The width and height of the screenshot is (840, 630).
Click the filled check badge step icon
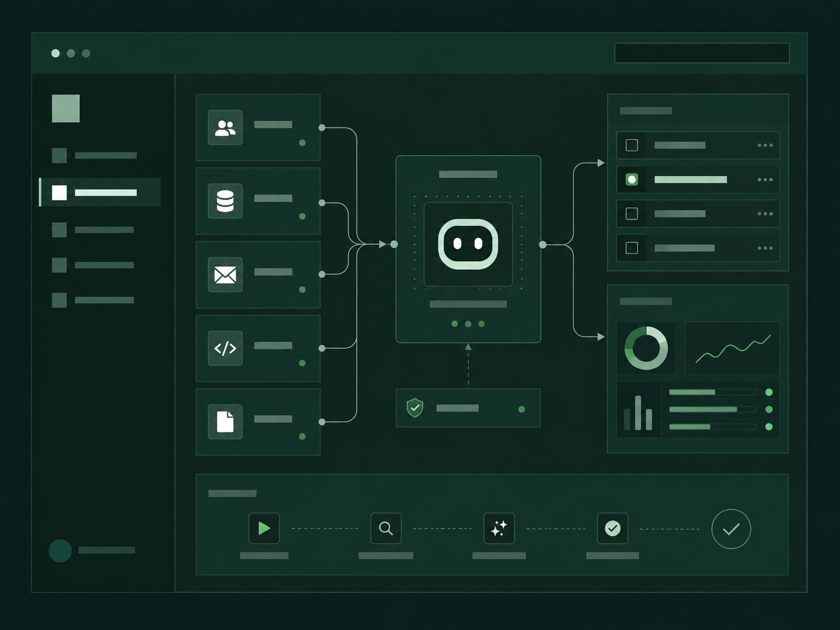pyautogui.click(x=613, y=528)
